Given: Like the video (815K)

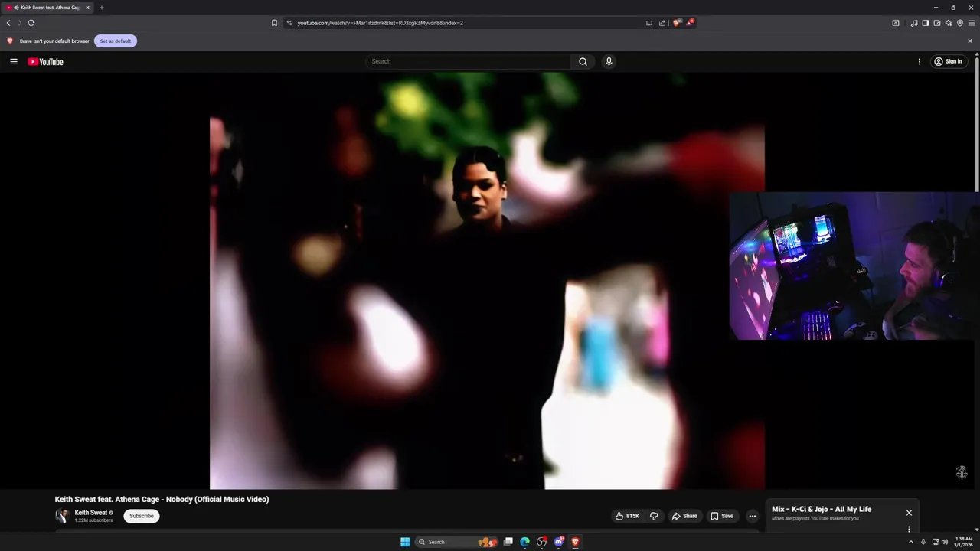Looking at the screenshot, I should (627, 516).
